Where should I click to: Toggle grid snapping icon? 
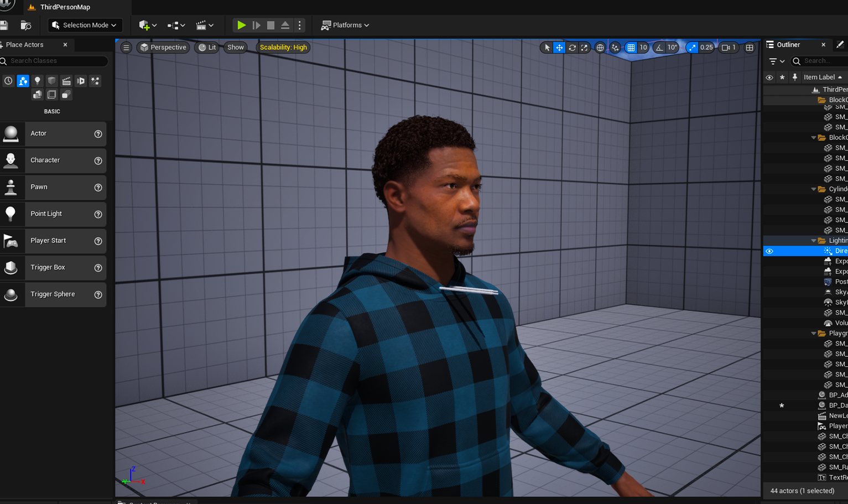point(631,48)
